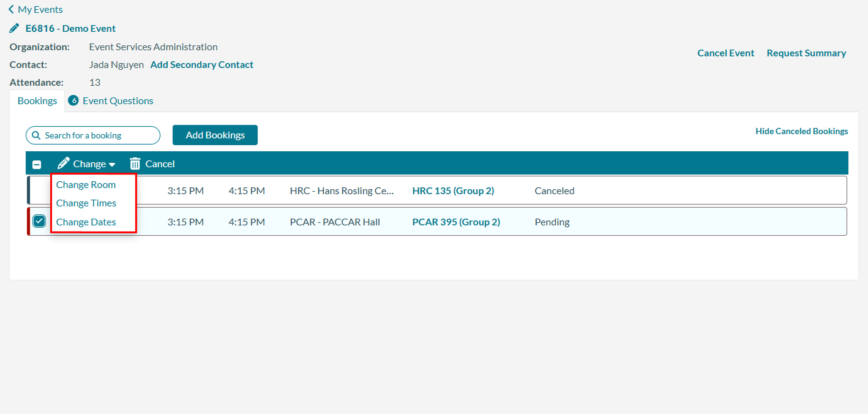Screen dimensions: 868x414
Task: Open the E6816 - Demo Event title
Action: [x=70, y=29]
